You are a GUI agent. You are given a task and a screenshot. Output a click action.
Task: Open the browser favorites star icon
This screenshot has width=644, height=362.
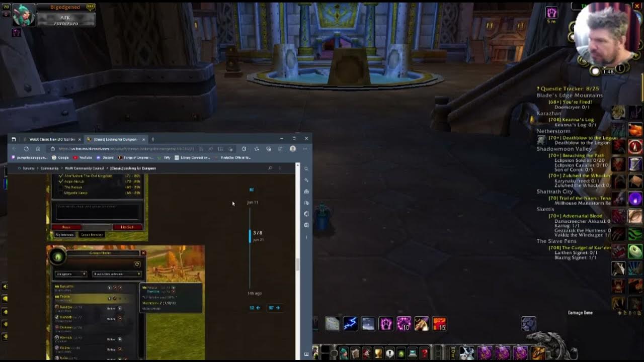[x=257, y=149]
